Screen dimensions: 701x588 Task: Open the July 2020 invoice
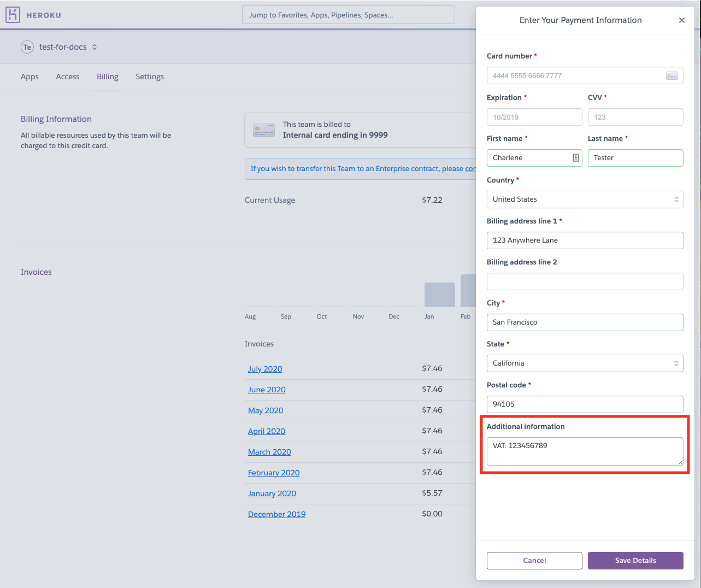point(265,369)
